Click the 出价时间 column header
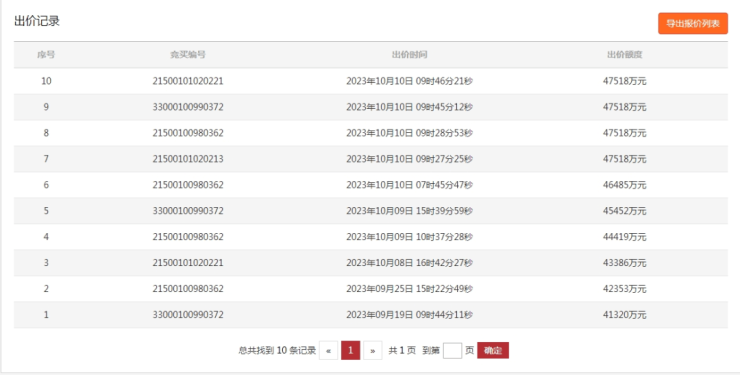This screenshot has width=740, height=375. (x=409, y=55)
